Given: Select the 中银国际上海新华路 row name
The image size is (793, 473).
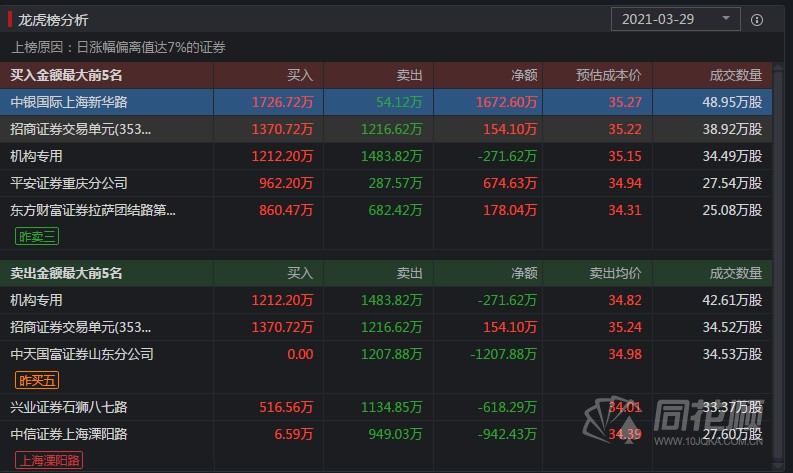Looking at the screenshot, I should tap(69, 102).
